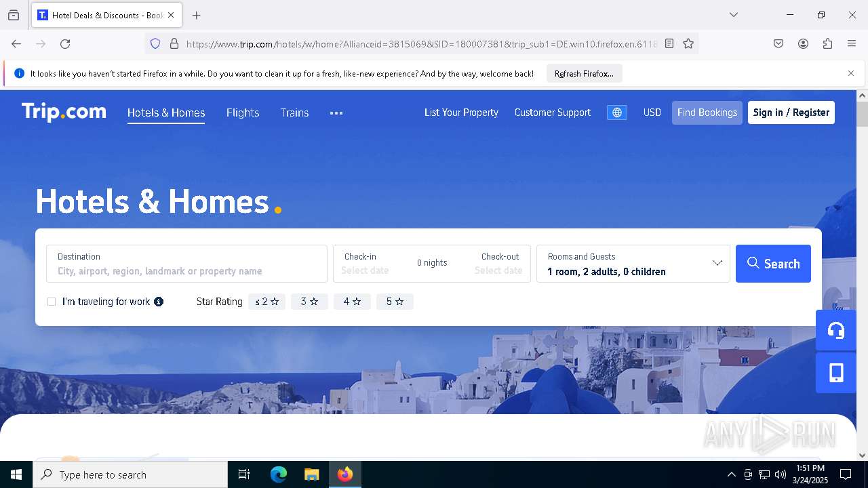Open more navigation options ellipsis

336,113
